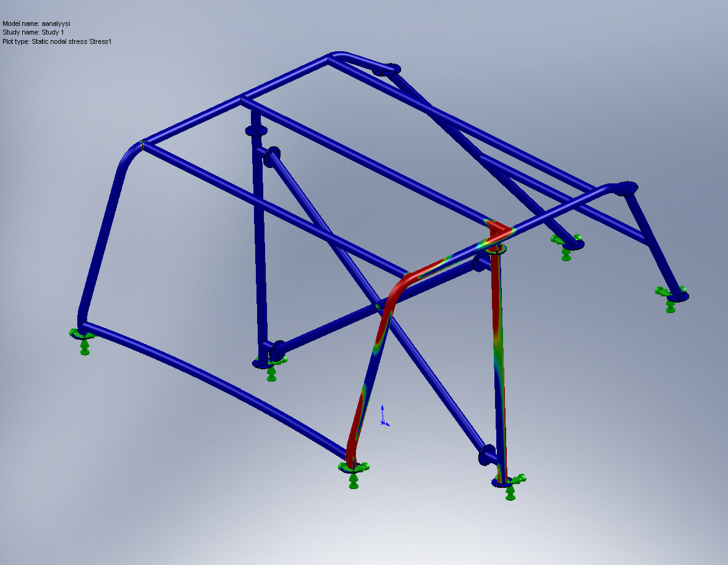Screen dimensions: 728x565
Task: Probe red corner joint atop stressed vertical post
Action: point(498,229)
